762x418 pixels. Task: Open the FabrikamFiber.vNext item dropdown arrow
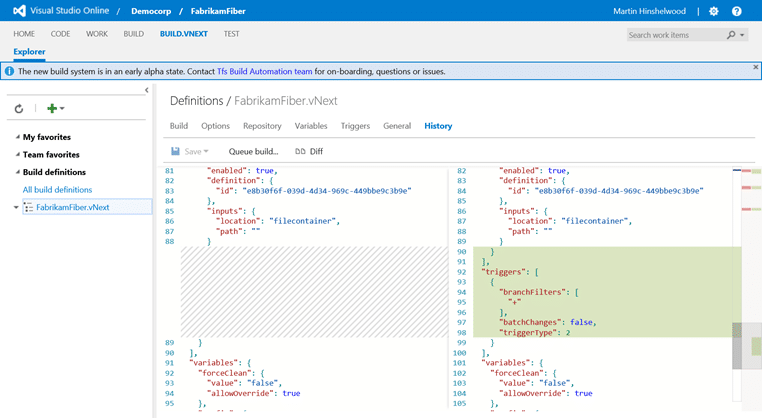coord(16,208)
